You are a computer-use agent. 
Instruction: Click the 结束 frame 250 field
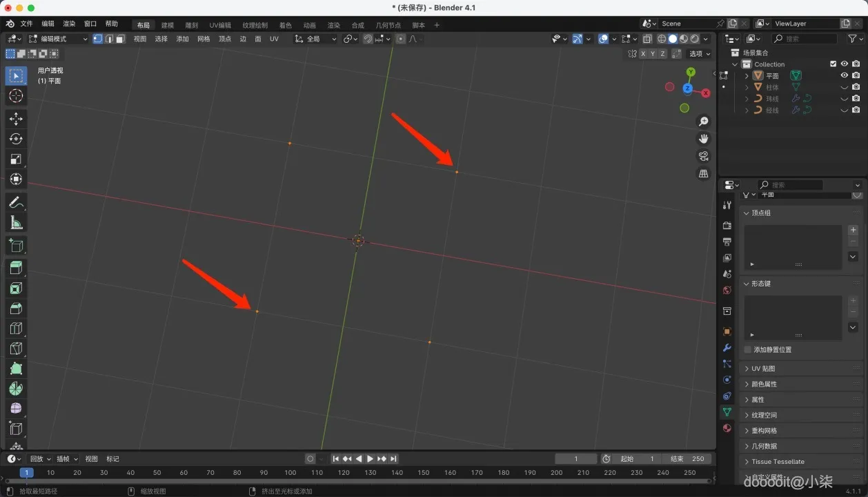(x=686, y=458)
